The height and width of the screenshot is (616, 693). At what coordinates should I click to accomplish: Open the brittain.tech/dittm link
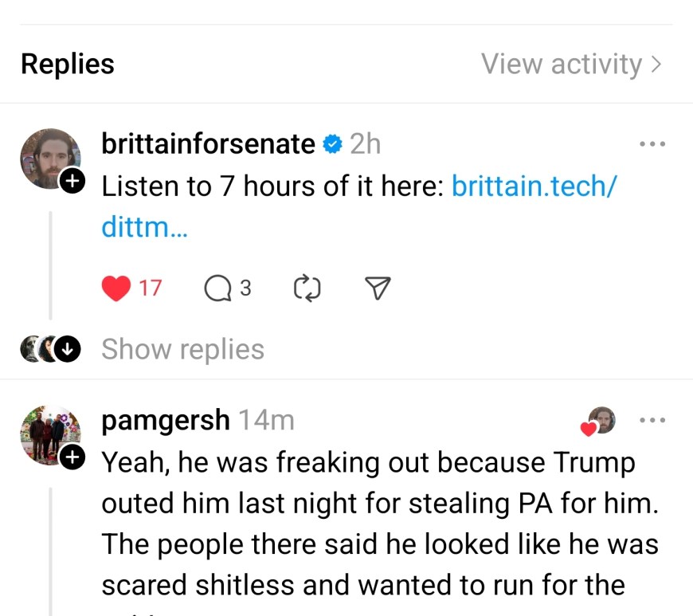tap(534, 186)
